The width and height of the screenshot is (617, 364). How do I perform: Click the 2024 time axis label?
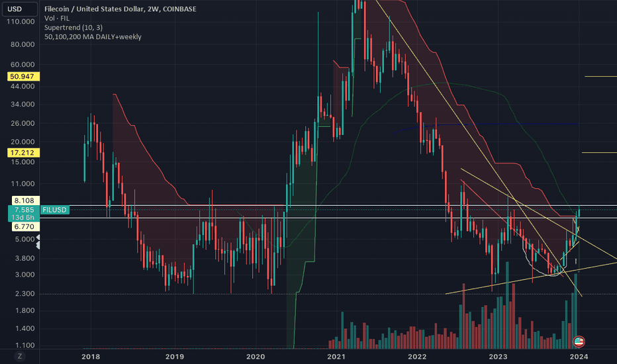[579, 357]
